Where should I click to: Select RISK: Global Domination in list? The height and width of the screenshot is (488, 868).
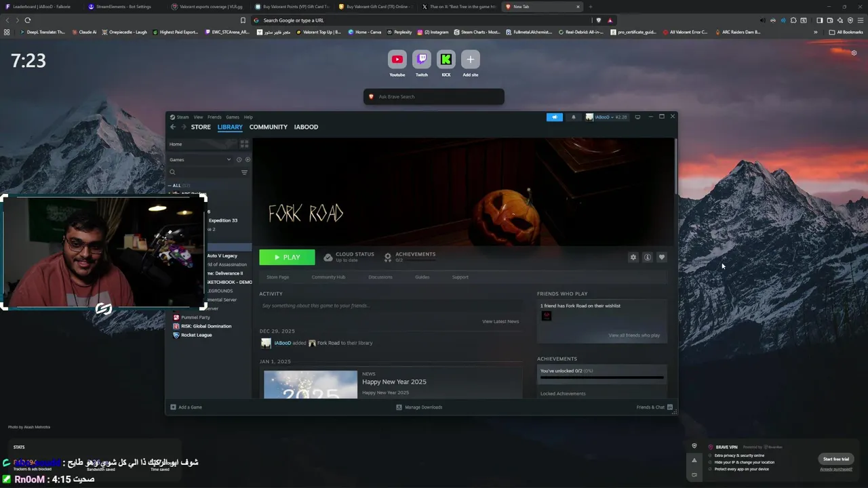205,326
